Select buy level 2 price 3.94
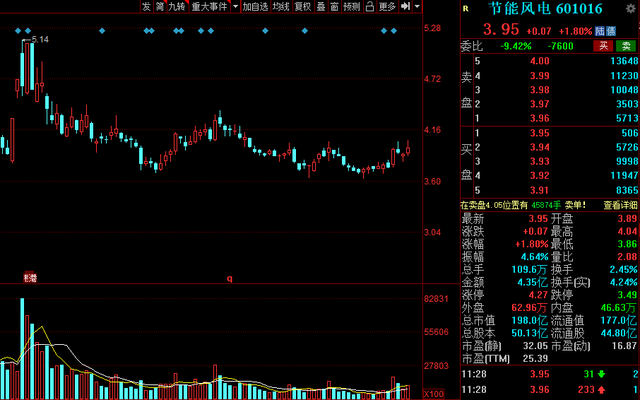The width and height of the screenshot is (640, 400). coord(540,147)
